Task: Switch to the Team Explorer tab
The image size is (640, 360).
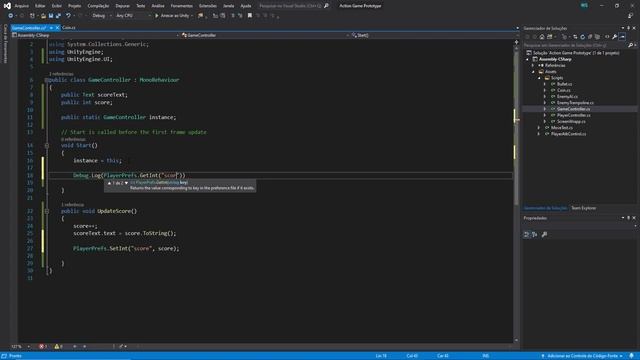Action: 583,208
